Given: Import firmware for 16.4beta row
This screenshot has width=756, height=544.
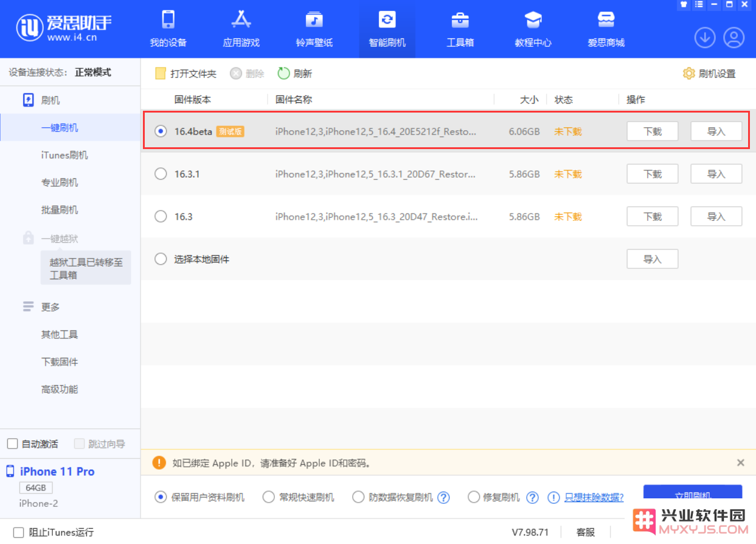Looking at the screenshot, I should click(x=716, y=131).
